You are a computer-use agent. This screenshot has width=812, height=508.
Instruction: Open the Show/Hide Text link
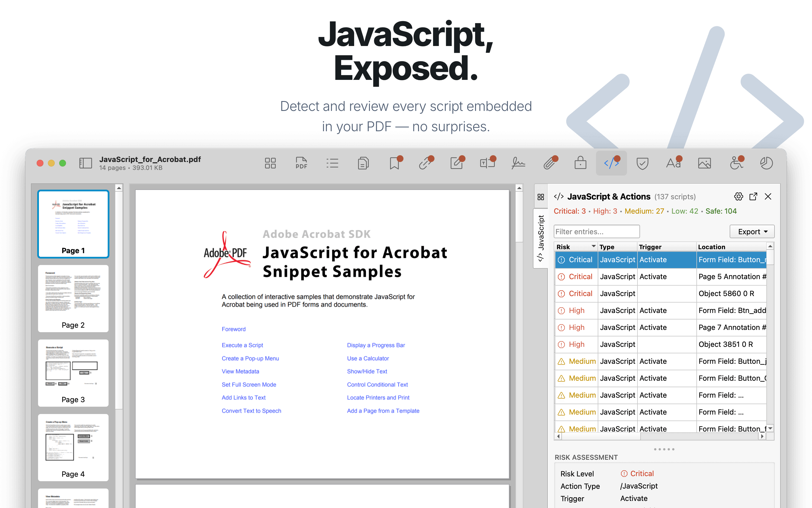coord(367,371)
